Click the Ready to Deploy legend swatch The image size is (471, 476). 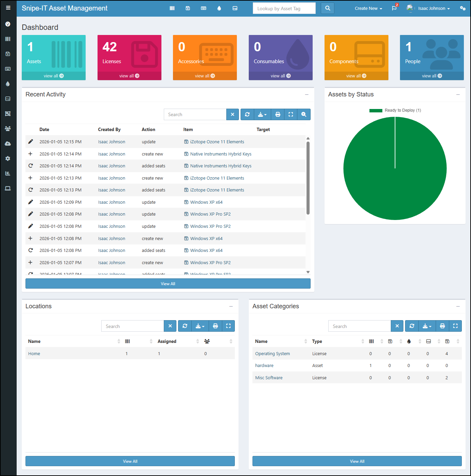[x=376, y=110]
